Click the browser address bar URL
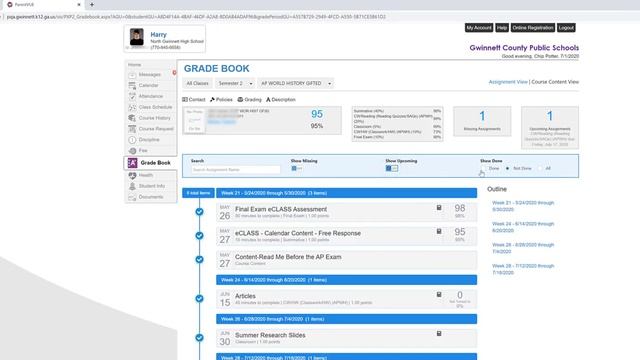The image size is (640, 360). point(196,17)
